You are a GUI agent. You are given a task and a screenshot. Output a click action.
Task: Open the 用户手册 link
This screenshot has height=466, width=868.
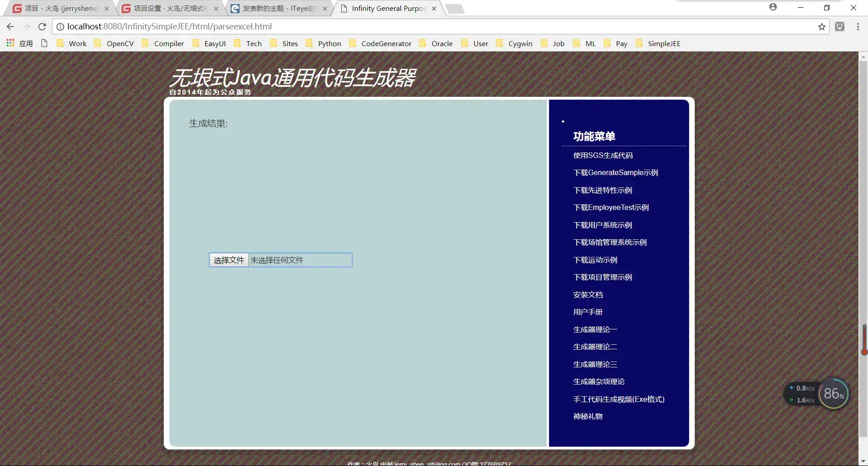point(588,312)
